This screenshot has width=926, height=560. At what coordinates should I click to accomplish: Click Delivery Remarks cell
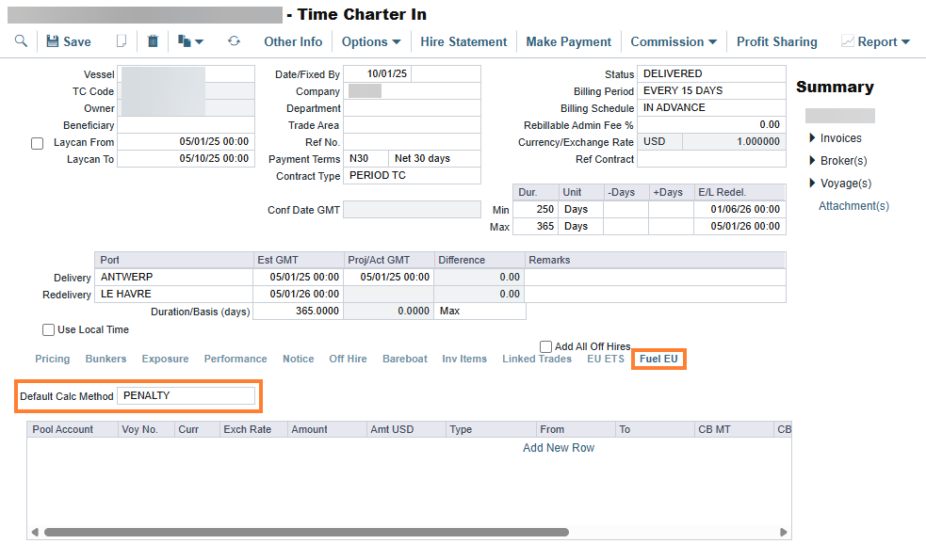click(x=655, y=278)
